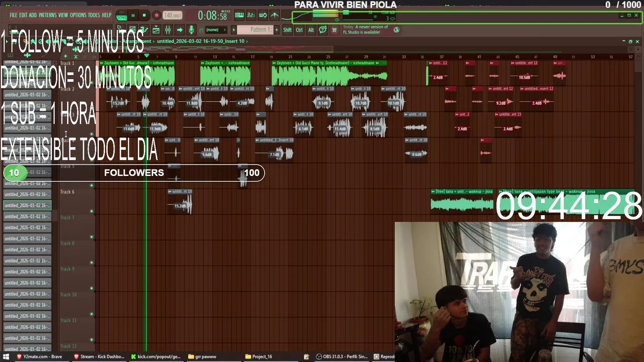Open the PATTERNS menu

(x=47, y=15)
